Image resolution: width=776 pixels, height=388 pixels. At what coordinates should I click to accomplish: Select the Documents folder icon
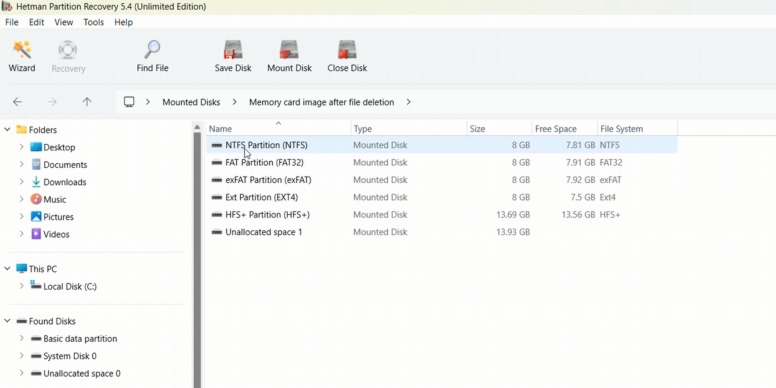click(36, 164)
